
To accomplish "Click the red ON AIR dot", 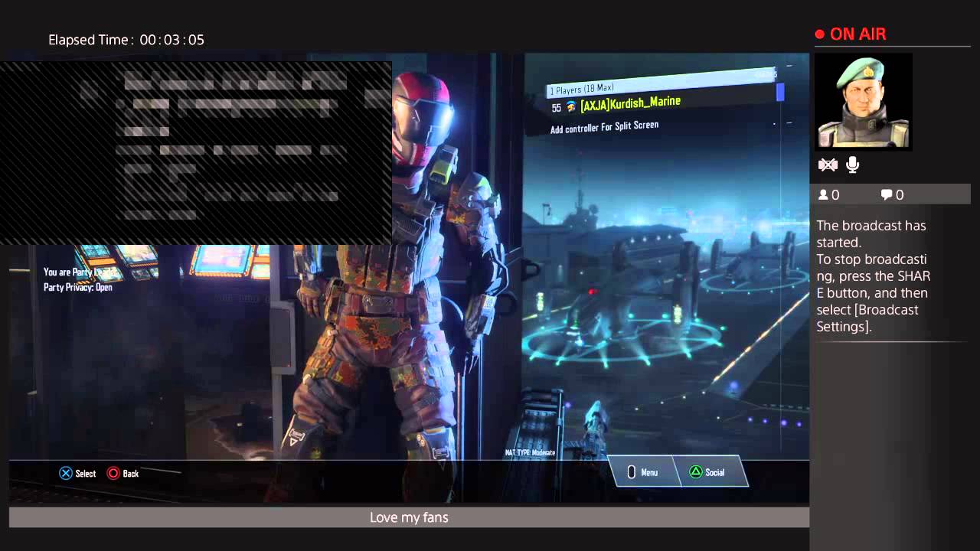I will [x=819, y=34].
